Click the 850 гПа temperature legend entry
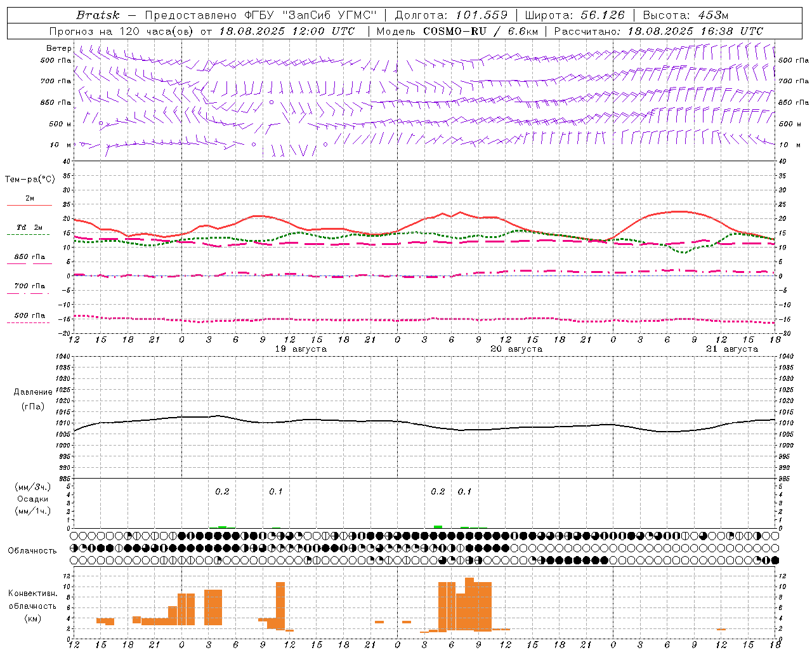This screenshot has width=812, height=650. pyautogui.click(x=29, y=257)
